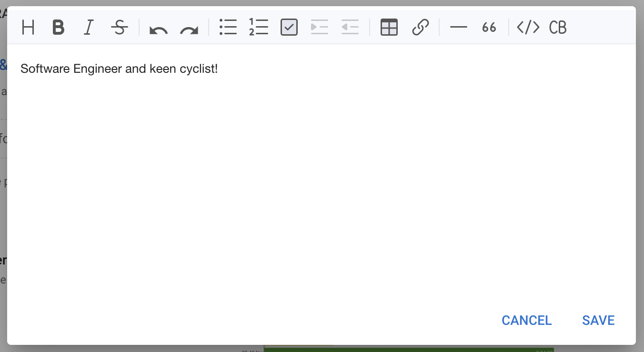Click the text 'Software Engineer and keen cyclist!'
The image size is (644, 352).
tap(119, 69)
